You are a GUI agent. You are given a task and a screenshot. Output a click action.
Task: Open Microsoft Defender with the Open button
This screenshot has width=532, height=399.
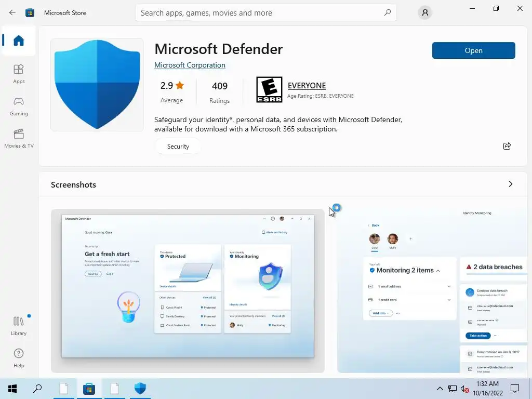pos(473,50)
